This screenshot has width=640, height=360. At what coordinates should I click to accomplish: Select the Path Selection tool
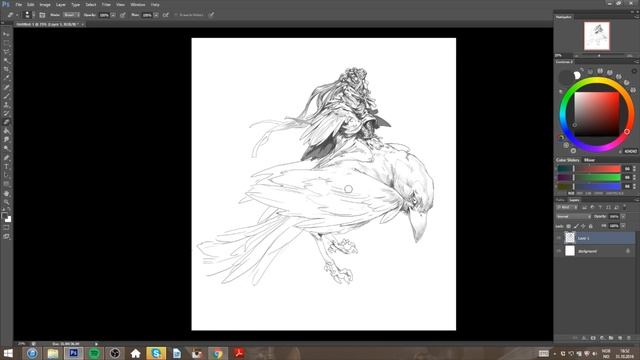[7, 175]
